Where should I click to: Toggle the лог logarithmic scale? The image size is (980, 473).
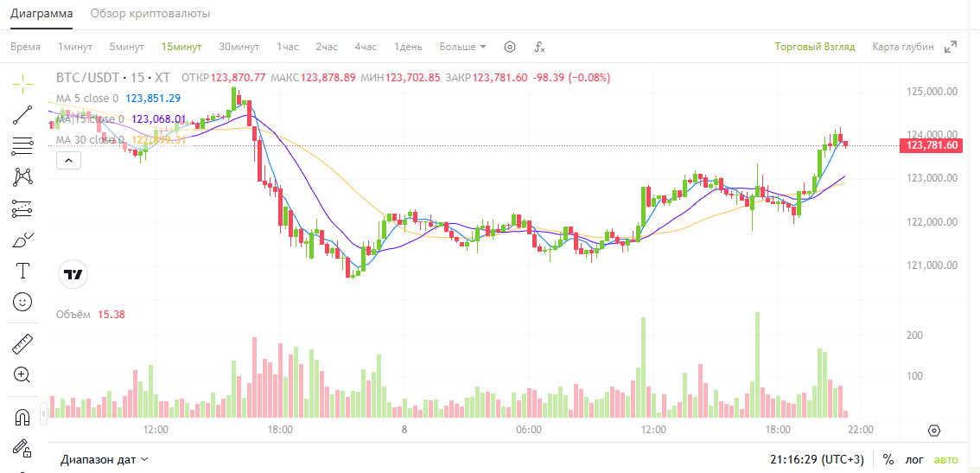915,459
